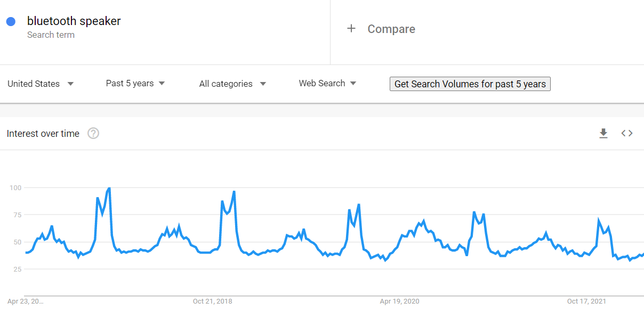Expand the Past 5 years dropdown

point(135,83)
